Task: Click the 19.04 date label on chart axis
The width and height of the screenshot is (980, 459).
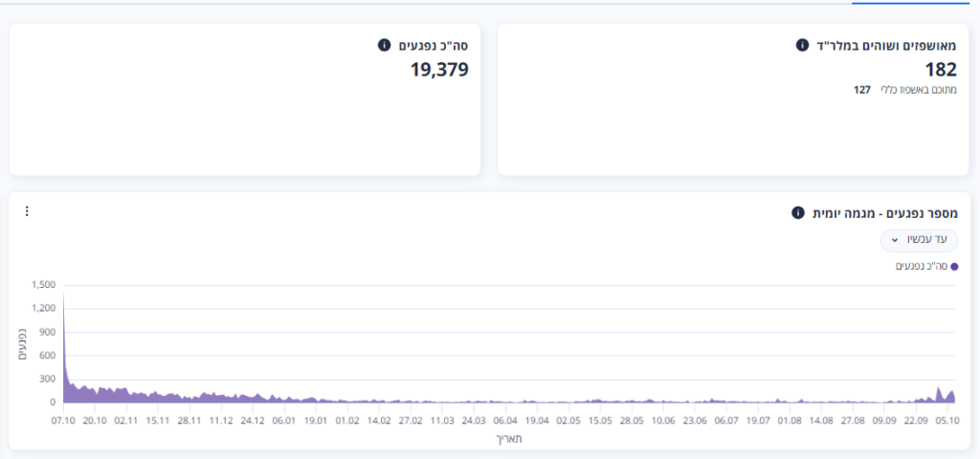Action: [536, 421]
